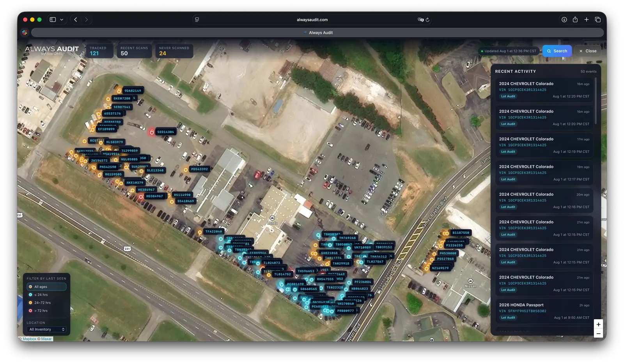Open the Colorado event from 16m ago at top

click(544, 90)
